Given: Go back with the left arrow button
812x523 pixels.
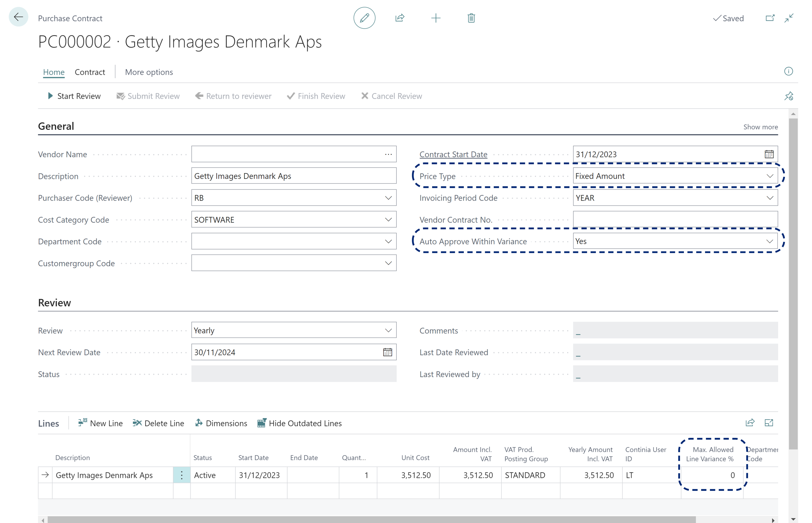Looking at the screenshot, I should coord(18,17).
